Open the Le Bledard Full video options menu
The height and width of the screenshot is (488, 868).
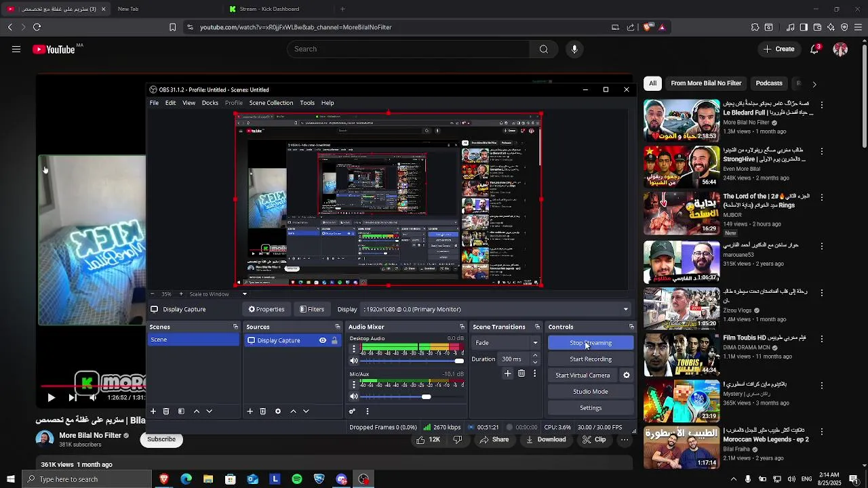(x=821, y=105)
